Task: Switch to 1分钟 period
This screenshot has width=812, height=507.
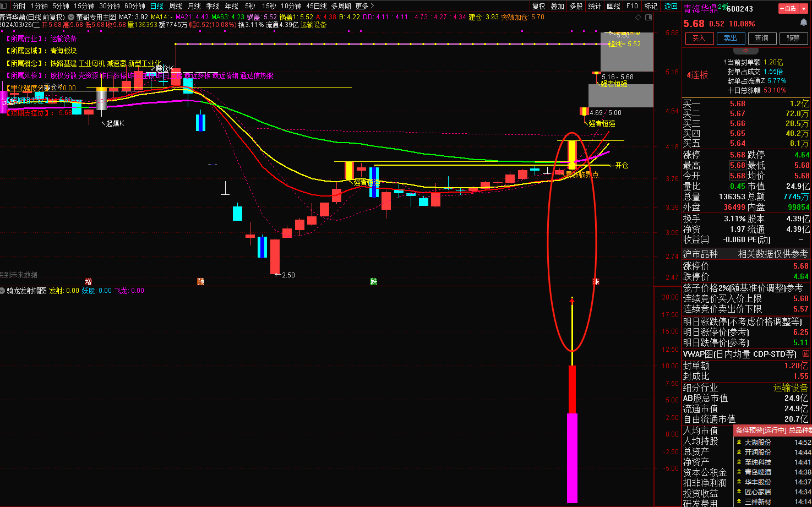Action: point(39,6)
